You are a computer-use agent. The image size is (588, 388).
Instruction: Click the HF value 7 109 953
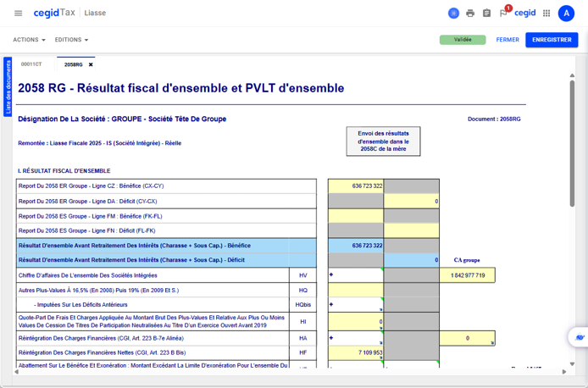coord(356,352)
